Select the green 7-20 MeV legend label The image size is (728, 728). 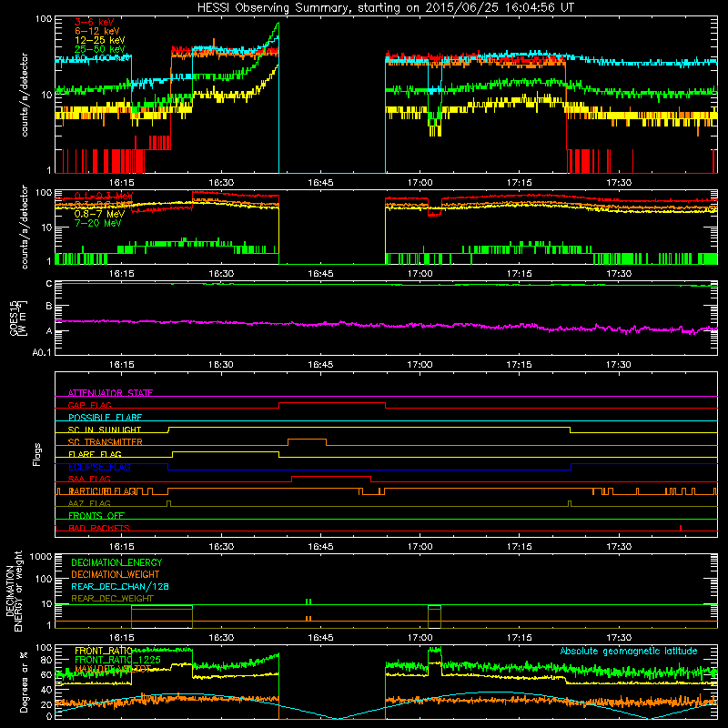[x=97, y=223]
